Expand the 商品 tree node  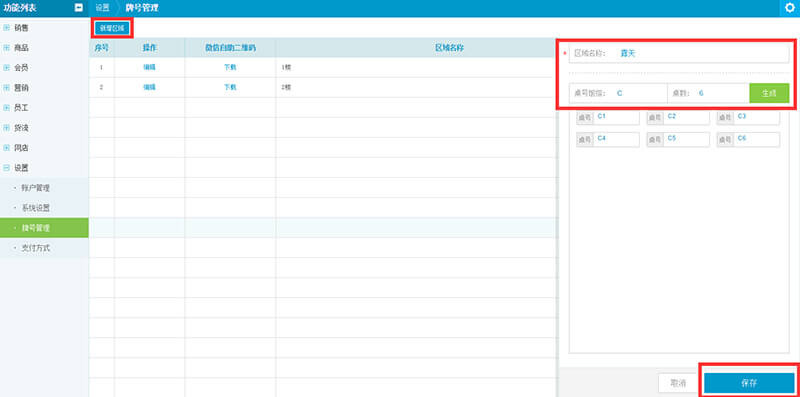pos(7,47)
